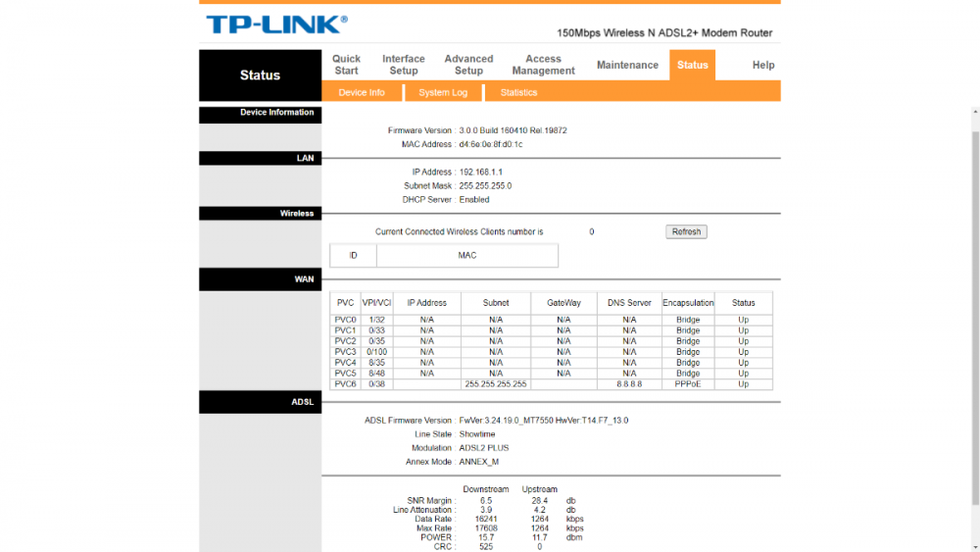Screen dimensions: 980x552
Task: Click the LAN IP address 192.168.1.1
Action: tap(481, 173)
